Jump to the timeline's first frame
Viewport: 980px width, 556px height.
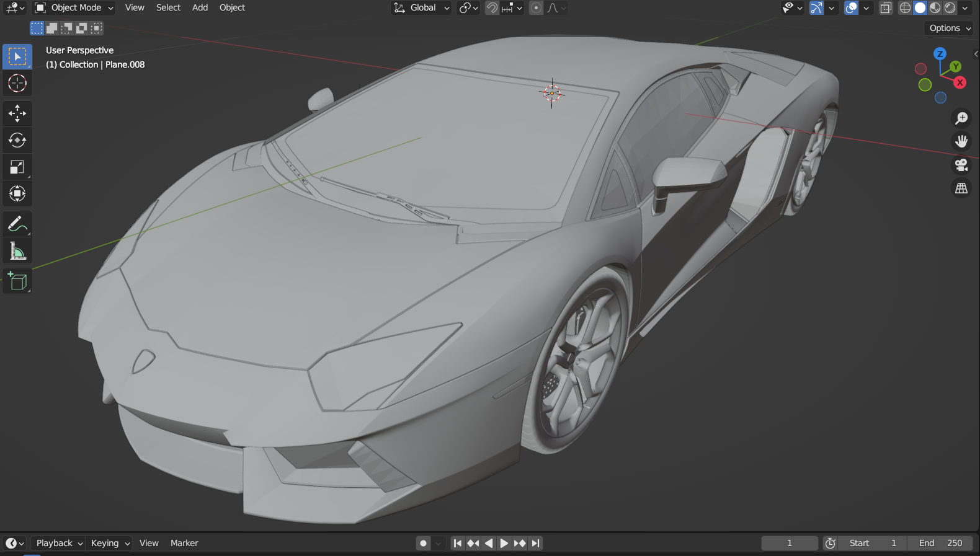point(458,543)
